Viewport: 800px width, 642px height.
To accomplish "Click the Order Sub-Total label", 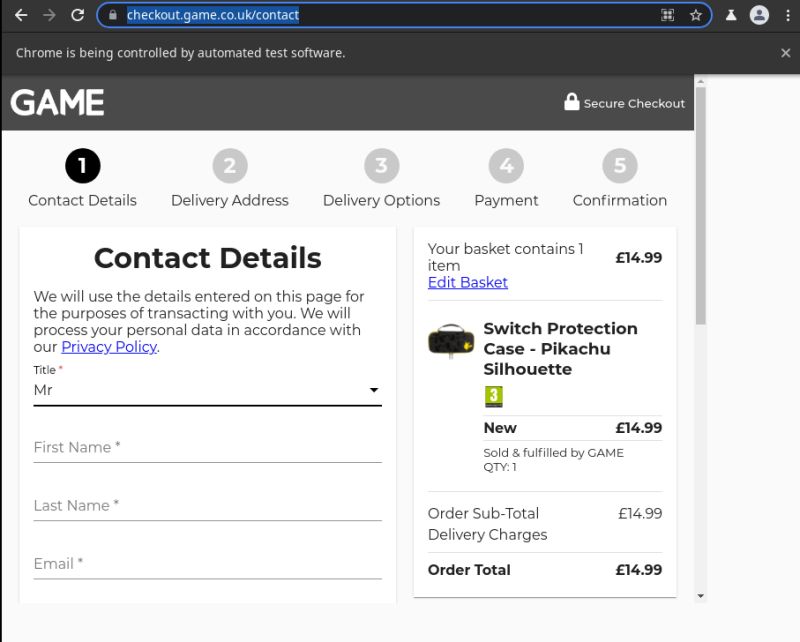I will pyautogui.click(x=483, y=513).
